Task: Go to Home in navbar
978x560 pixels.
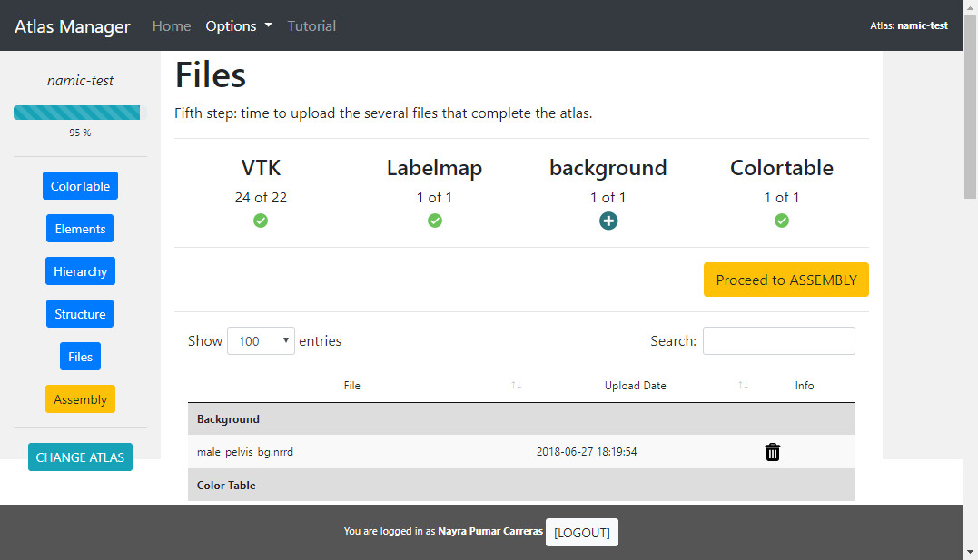Action: tap(172, 26)
